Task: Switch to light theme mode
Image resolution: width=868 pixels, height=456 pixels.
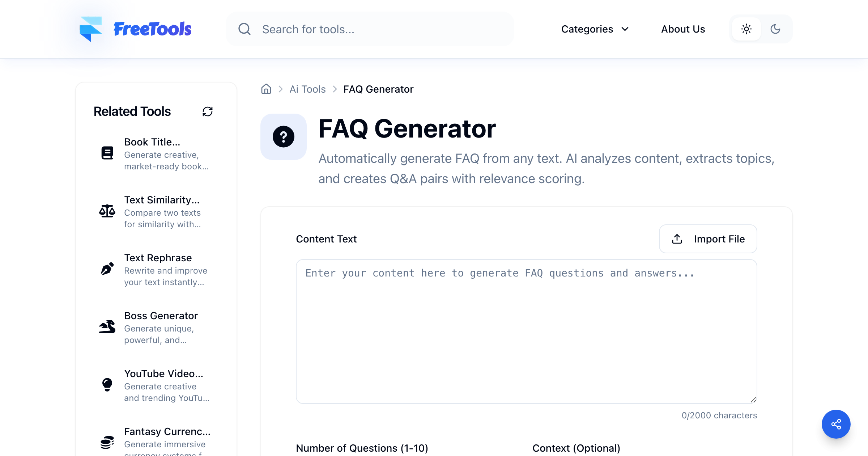Action: (x=746, y=29)
